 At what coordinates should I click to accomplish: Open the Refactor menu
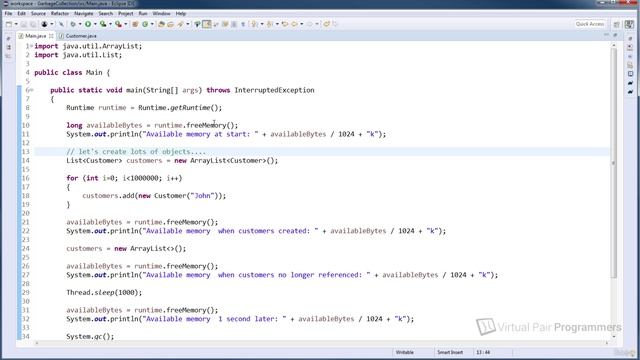tap(60, 13)
